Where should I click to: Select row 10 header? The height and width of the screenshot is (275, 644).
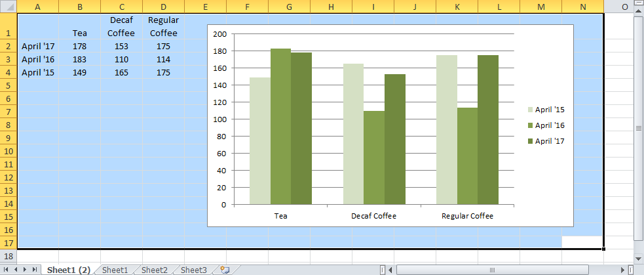(x=9, y=151)
